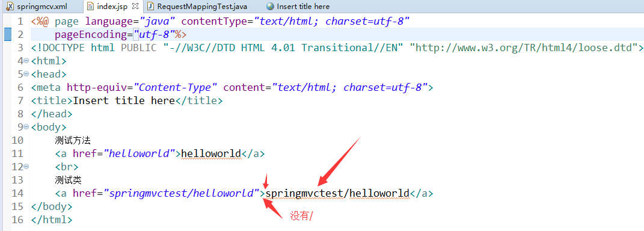
Task: Click the opening <body> tag
Action: click(49, 127)
